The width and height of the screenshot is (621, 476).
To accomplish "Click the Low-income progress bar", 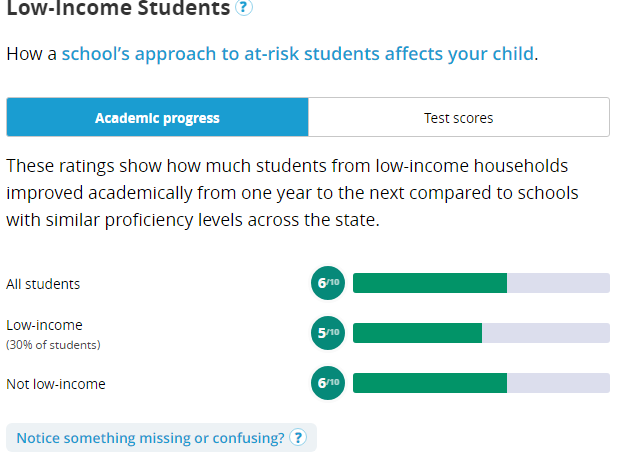I will tap(481, 333).
